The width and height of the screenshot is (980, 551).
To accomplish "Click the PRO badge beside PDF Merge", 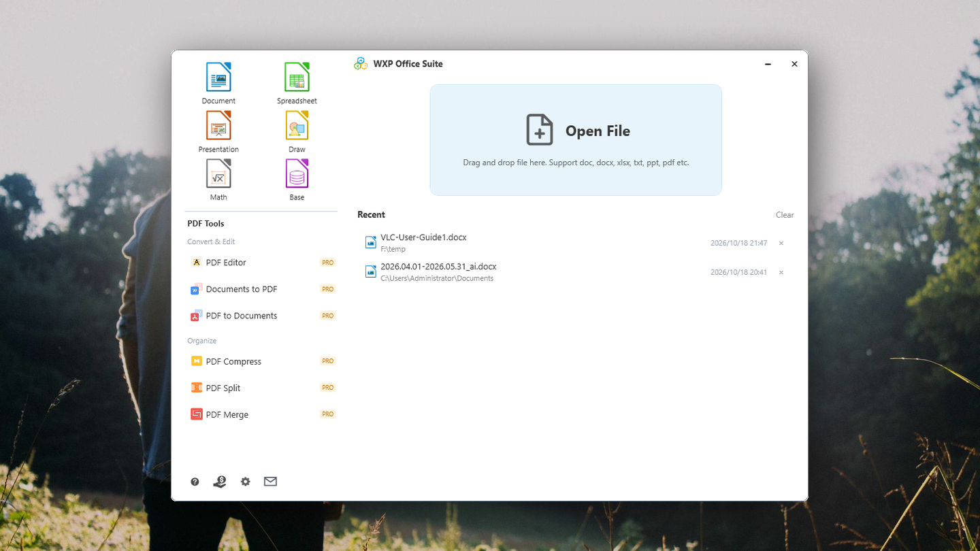I will tap(328, 414).
